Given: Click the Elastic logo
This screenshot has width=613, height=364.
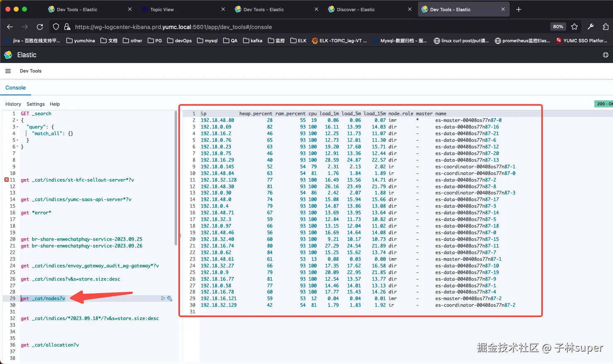Looking at the screenshot, I should 8,55.
